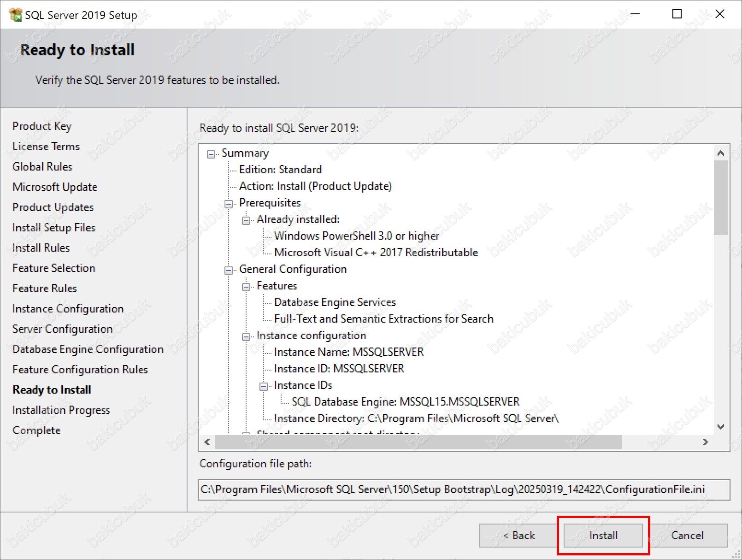Image resolution: width=742 pixels, height=560 pixels.
Task: Minimize the SQL Server Setup window
Action: coord(635,14)
